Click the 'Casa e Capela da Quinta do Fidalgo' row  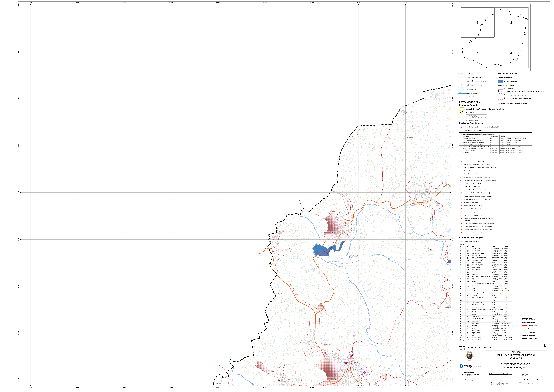coord(495,144)
